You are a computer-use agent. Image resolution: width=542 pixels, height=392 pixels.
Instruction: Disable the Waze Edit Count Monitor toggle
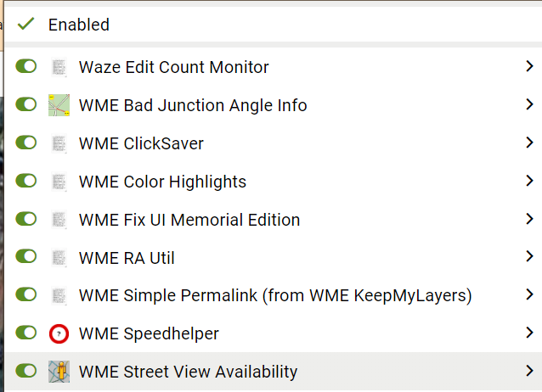pos(26,66)
